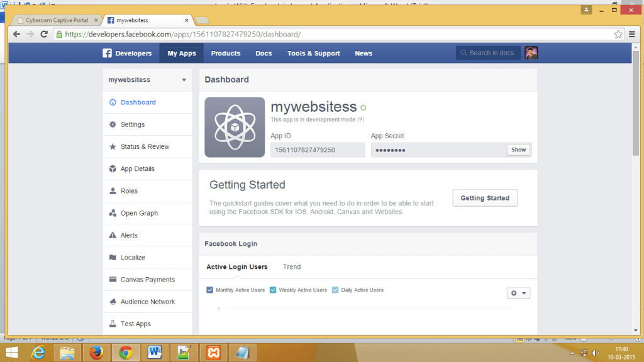Open Settings in the sidebar
The image size is (644, 362).
147,124
